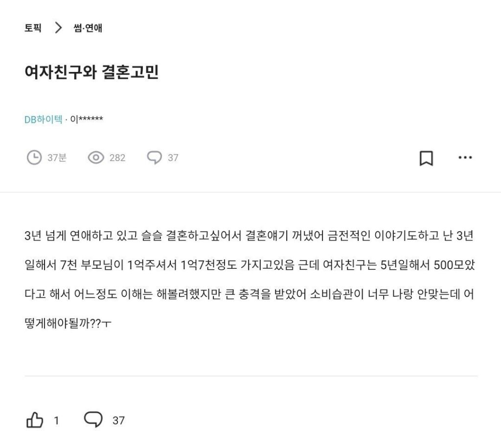Open the three-dot more options menu
Screen dimensions: 501x448
(x=465, y=158)
